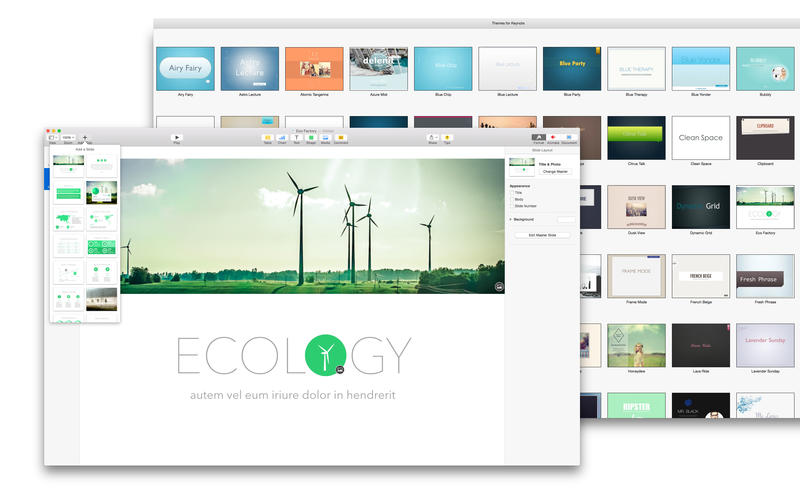Select Blue Therapy theme in Themes window
This screenshot has height=500, width=800.
coord(636,69)
